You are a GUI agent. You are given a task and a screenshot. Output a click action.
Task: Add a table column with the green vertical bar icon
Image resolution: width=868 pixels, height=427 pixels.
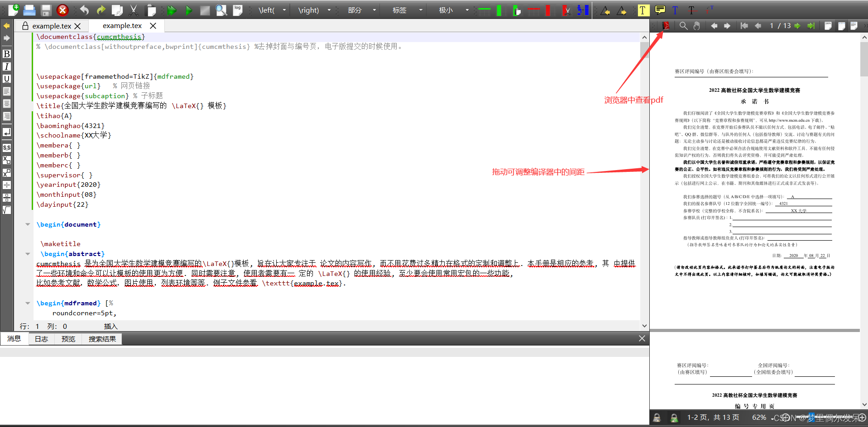point(499,10)
